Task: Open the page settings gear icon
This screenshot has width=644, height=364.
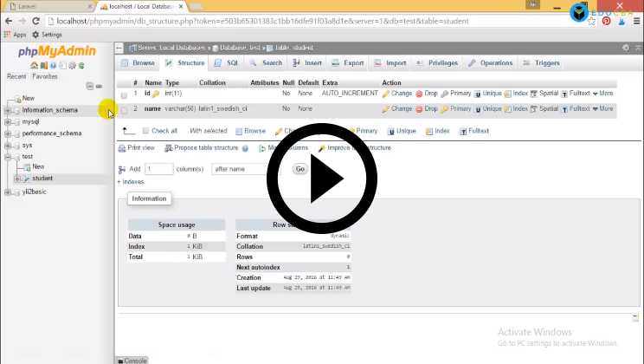Action: click(x=626, y=48)
